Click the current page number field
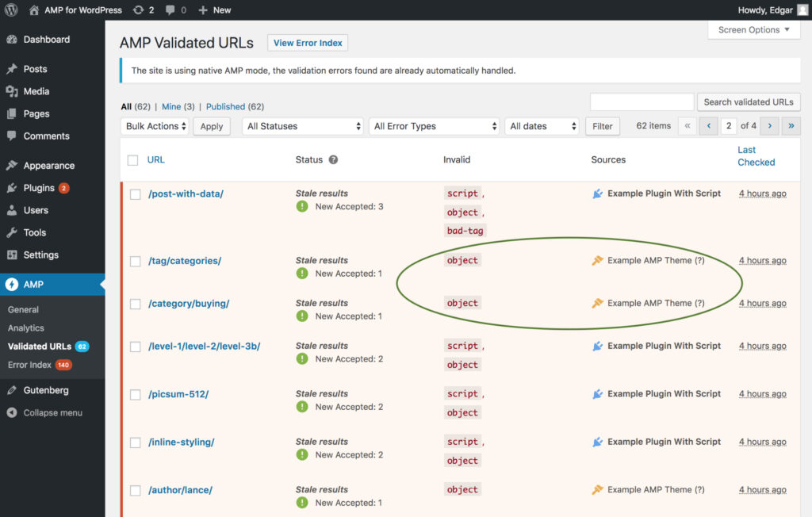 728,126
